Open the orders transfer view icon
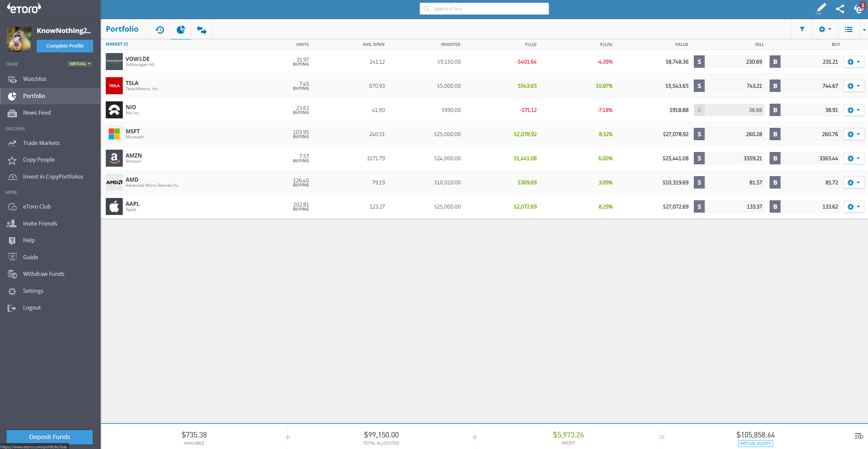Image resolution: width=868 pixels, height=449 pixels. coord(201,30)
